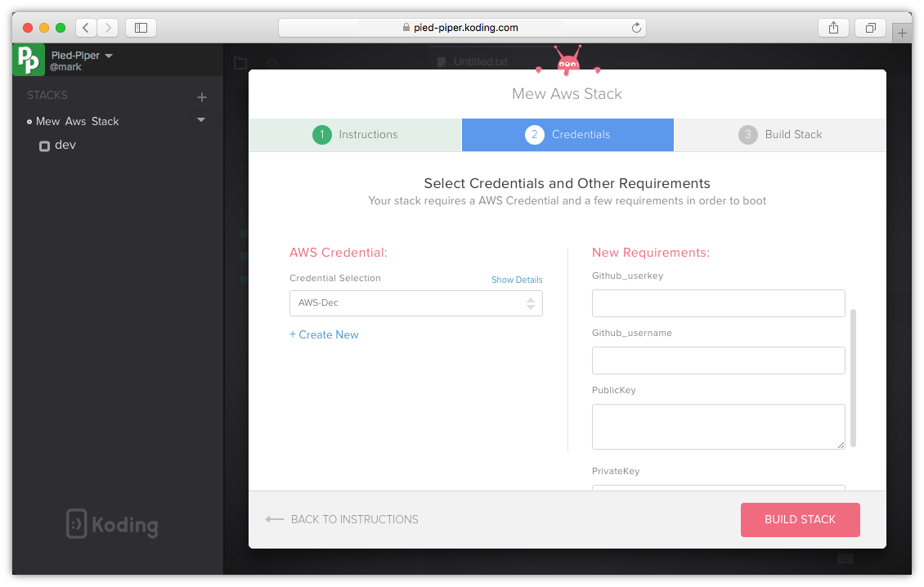Add a new stack with the plus icon

pos(202,96)
